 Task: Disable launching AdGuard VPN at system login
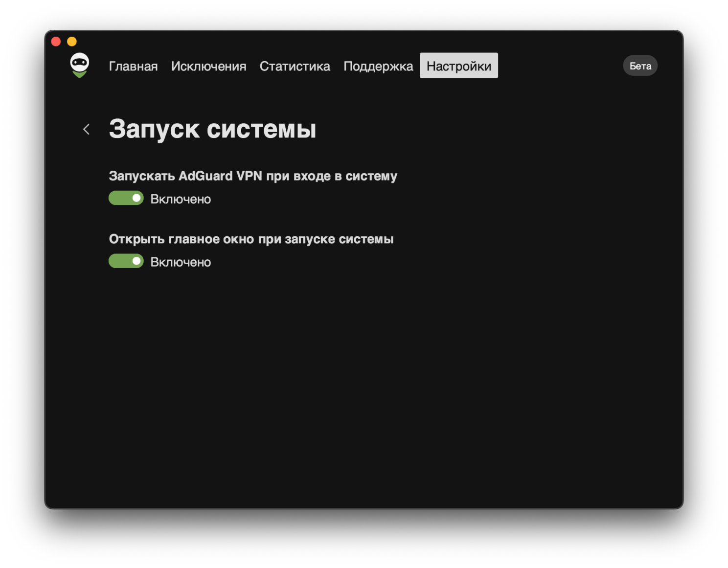(126, 198)
